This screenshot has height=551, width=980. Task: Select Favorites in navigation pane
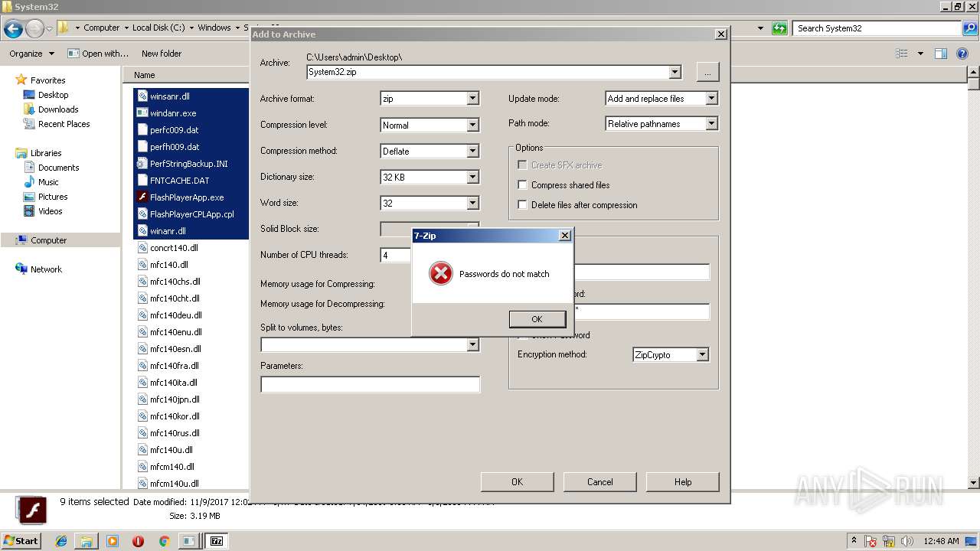(x=47, y=80)
